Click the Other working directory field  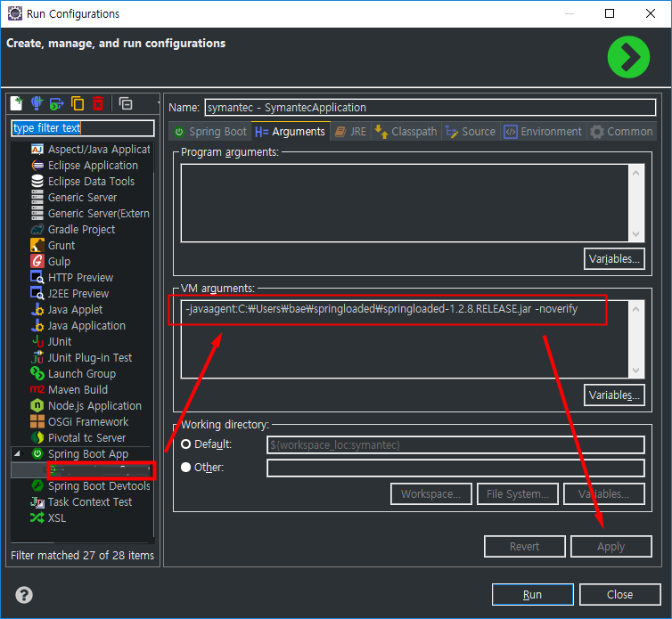coord(455,468)
